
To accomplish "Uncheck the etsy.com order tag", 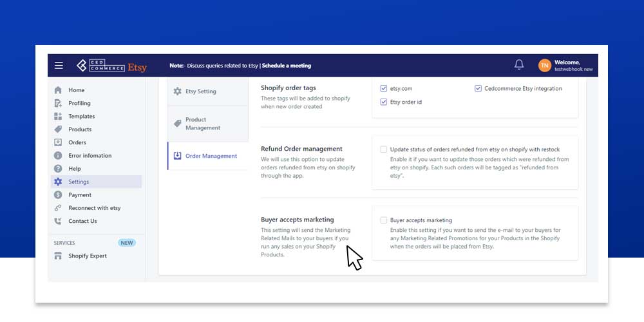I will [x=384, y=88].
